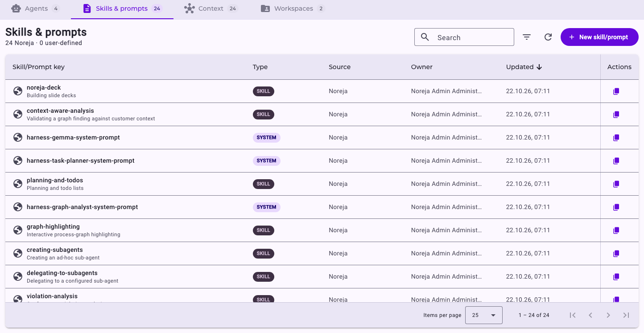Screen dimensions: 644x333
Task: Duplicate the delegating-to-subagents skill
Action: (616, 277)
